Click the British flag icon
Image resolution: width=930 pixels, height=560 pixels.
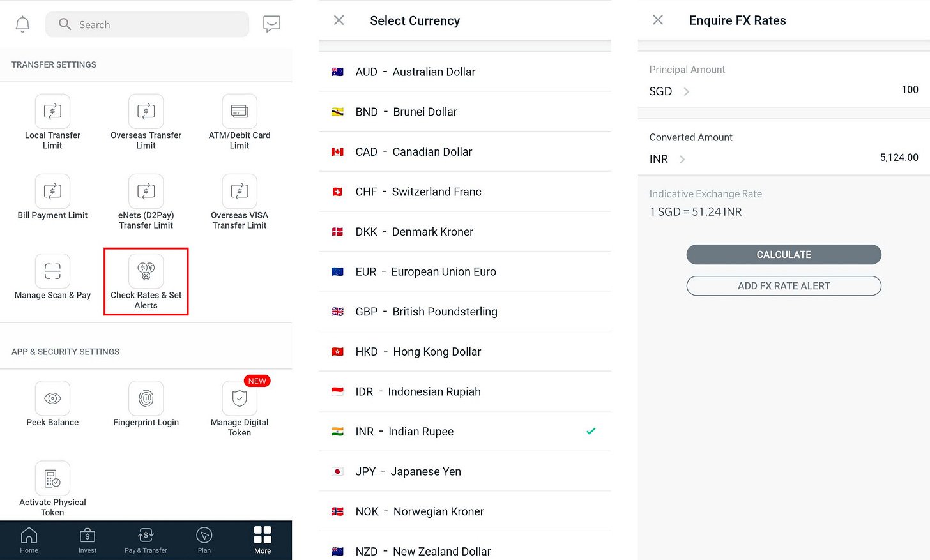tap(337, 312)
